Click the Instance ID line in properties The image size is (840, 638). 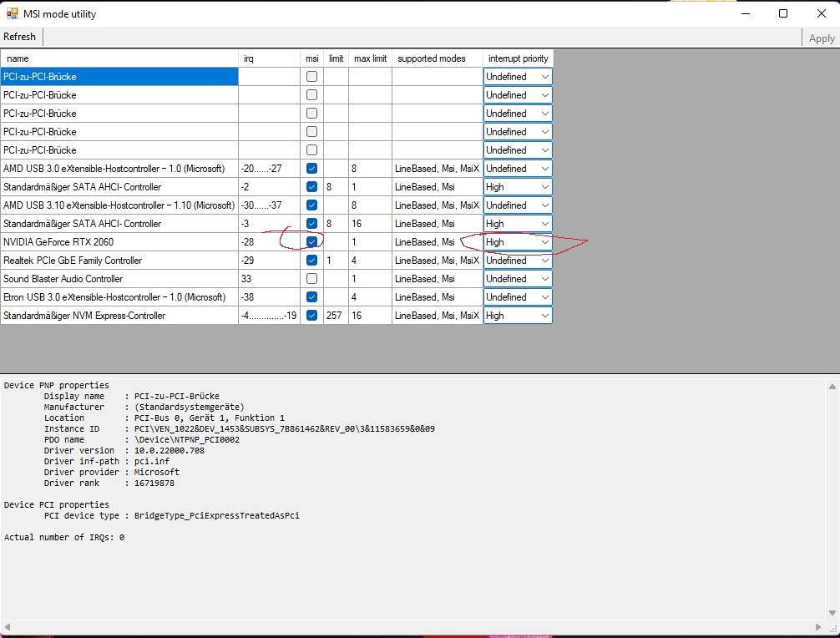[x=240, y=428]
